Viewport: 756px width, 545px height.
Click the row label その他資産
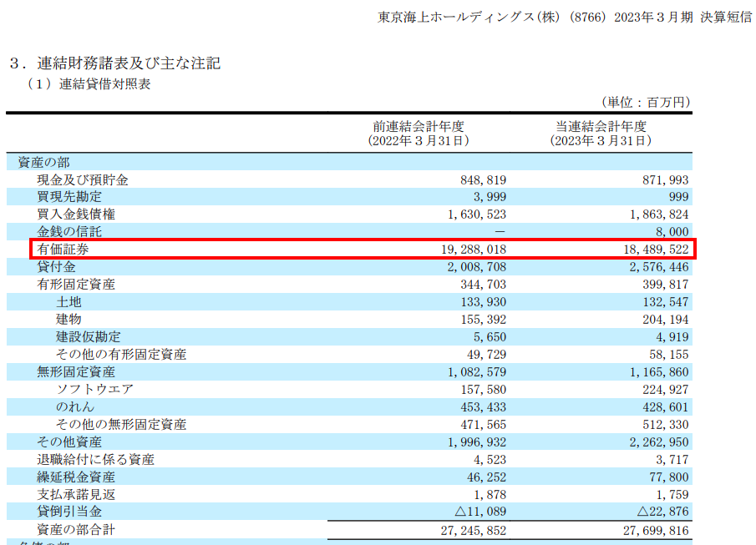pos(69,442)
